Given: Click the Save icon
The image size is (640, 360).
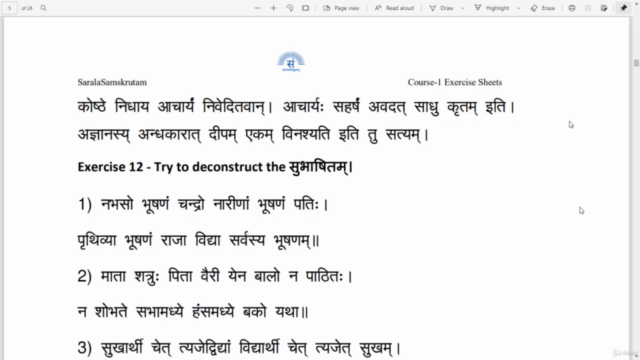Looking at the screenshot, I should (588, 8).
